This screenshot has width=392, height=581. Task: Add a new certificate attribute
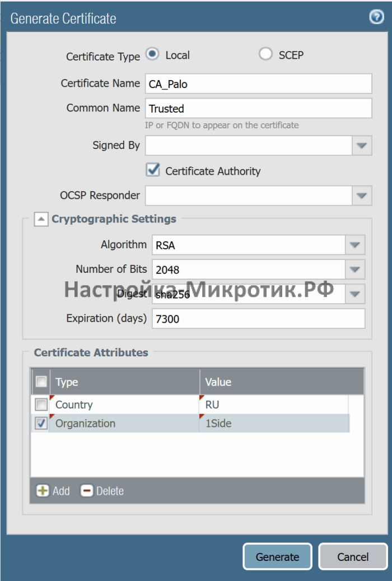[53, 491]
